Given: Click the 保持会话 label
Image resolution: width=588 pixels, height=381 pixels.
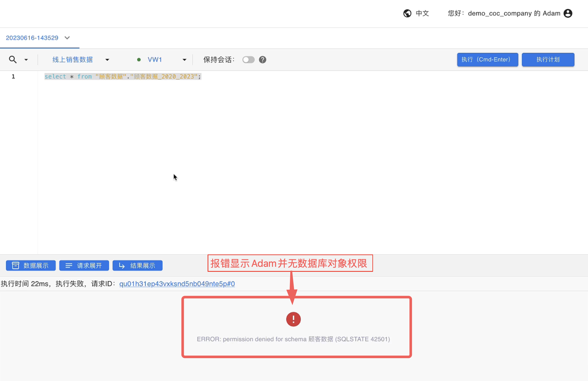Looking at the screenshot, I should click(219, 60).
